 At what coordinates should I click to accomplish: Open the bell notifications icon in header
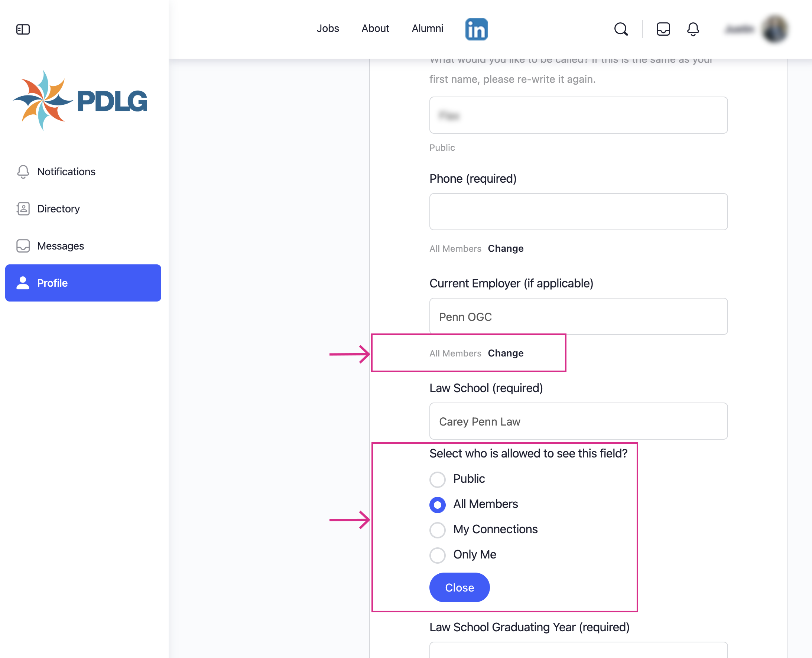click(693, 29)
